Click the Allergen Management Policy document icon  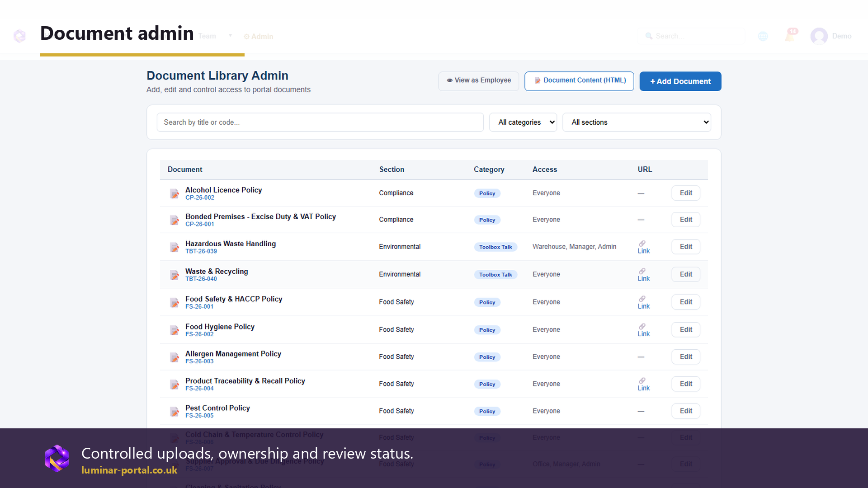pos(175,357)
